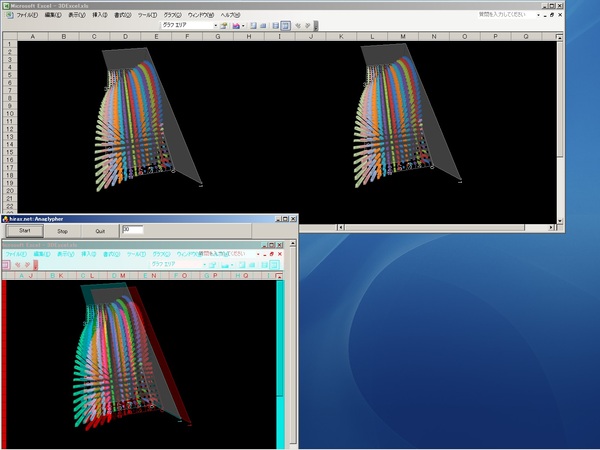The width and height of the screenshot is (600, 450).
Task: Click the Chart Type icon in chart toolbar
Action: (x=237, y=25)
